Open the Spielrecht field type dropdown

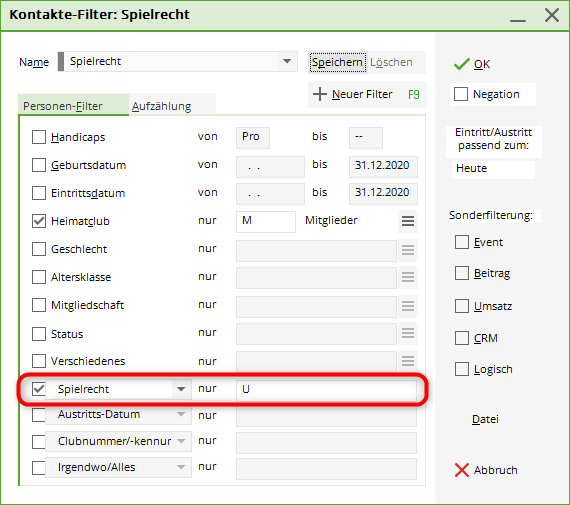181,389
